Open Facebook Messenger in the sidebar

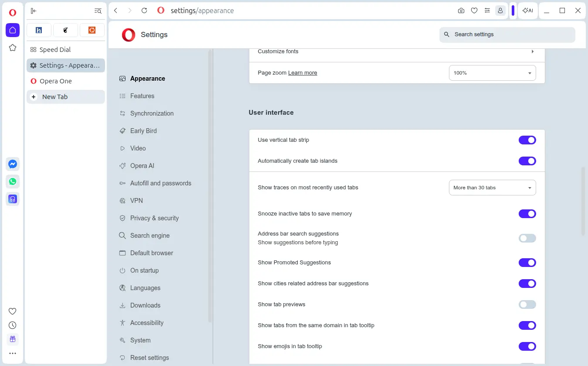13,164
